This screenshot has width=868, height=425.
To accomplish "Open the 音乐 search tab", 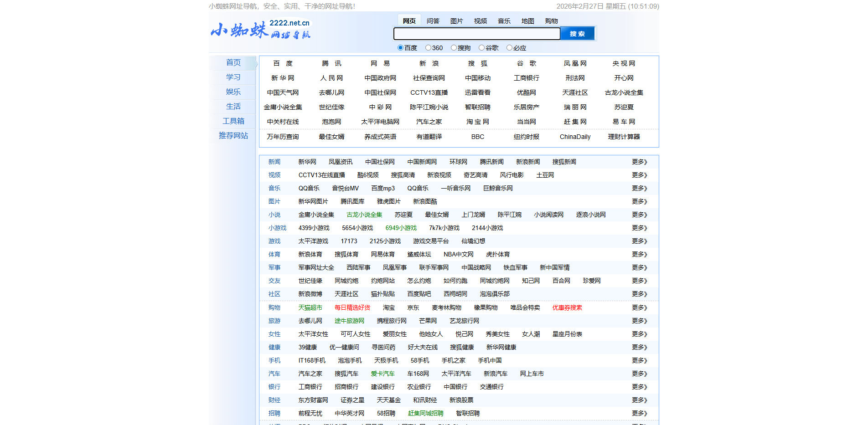I will tap(504, 20).
